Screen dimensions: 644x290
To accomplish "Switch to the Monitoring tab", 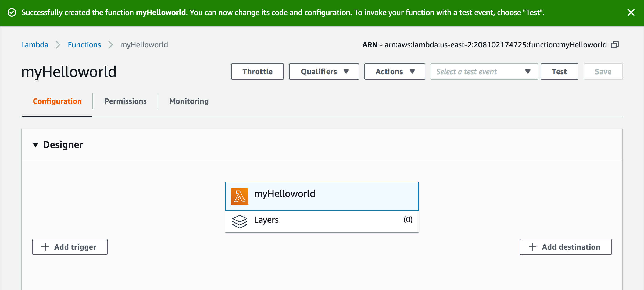I will tap(189, 101).
